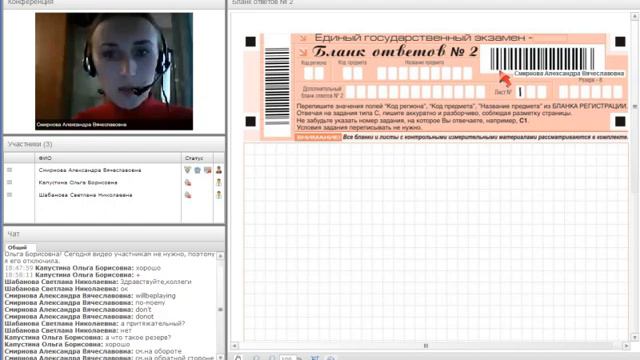Click document vertical scrollbar down arrow
This screenshot has height=360, width=640.
click(635, 338)
